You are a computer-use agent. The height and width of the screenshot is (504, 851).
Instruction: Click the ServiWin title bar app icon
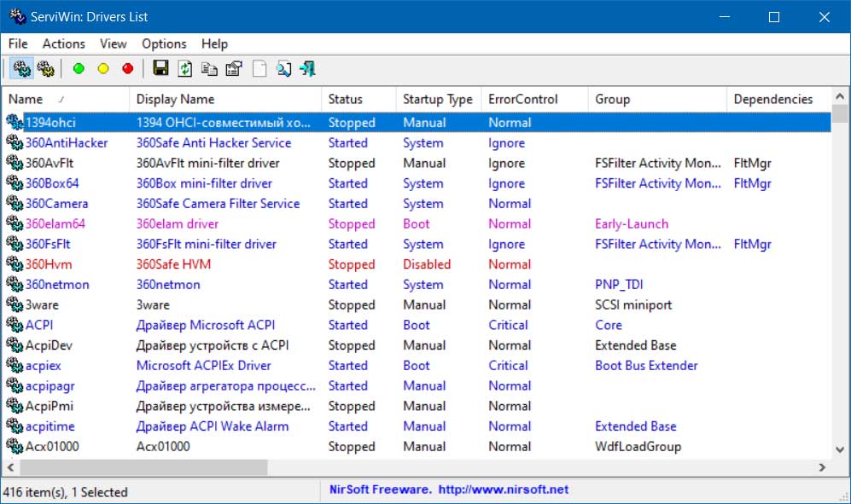[17, 16]
